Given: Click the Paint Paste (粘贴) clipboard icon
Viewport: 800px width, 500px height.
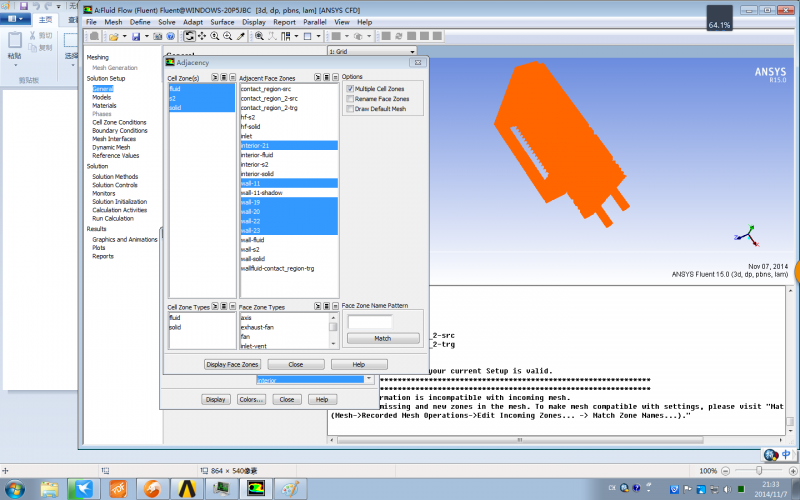Looking at the screenshot, I should 15,41.
